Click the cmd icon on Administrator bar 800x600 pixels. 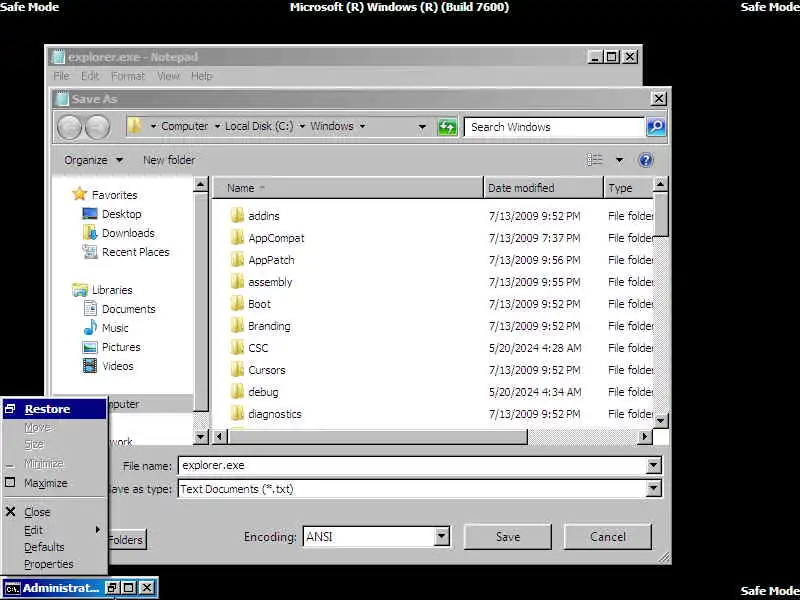pos(12,588)
